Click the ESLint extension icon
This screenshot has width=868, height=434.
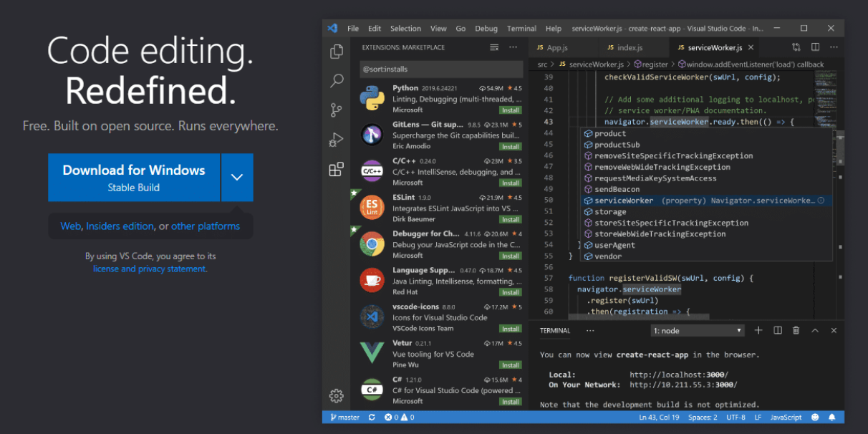[x=372, y=208]
